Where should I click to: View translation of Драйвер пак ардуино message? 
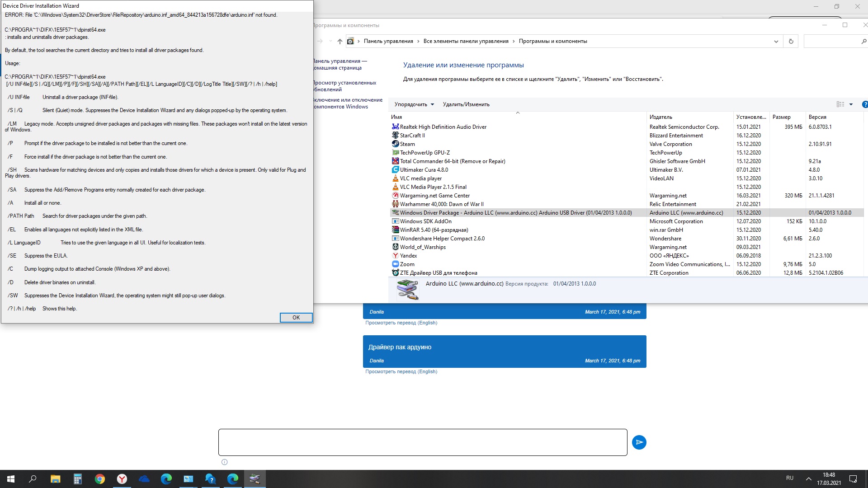[x=401, y=371]
